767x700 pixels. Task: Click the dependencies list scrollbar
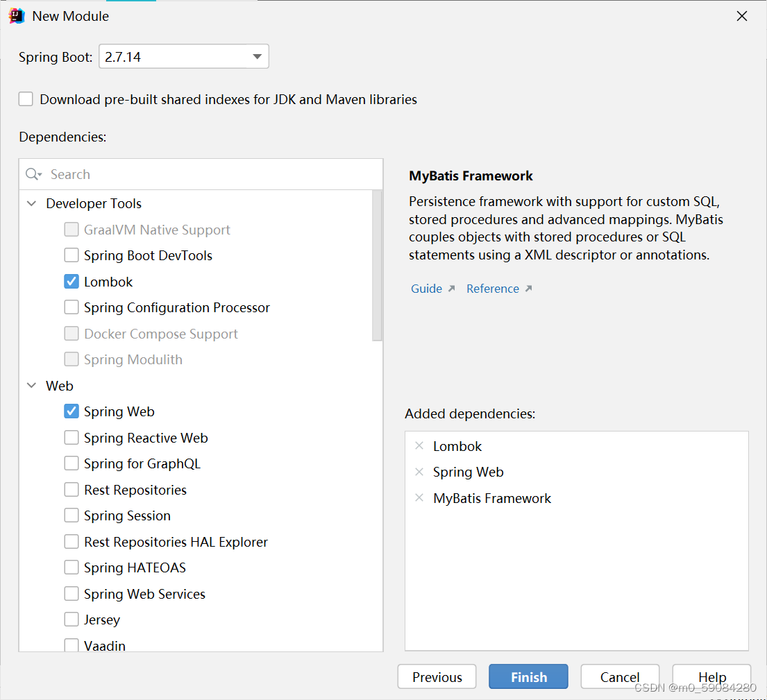pyautogui.click(x=377, y=266)
